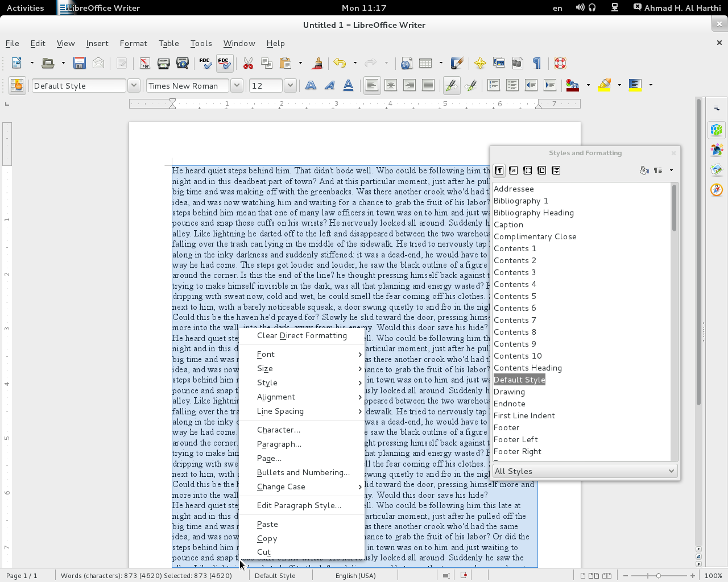Image resolution: width=728 pixels, height=582 pixels.
Task: Open the font size dropdown list
Action: tap(290, 85)
